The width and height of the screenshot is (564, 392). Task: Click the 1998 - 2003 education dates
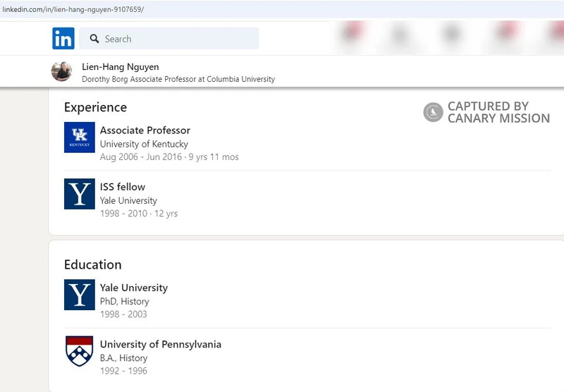[123, 314]
